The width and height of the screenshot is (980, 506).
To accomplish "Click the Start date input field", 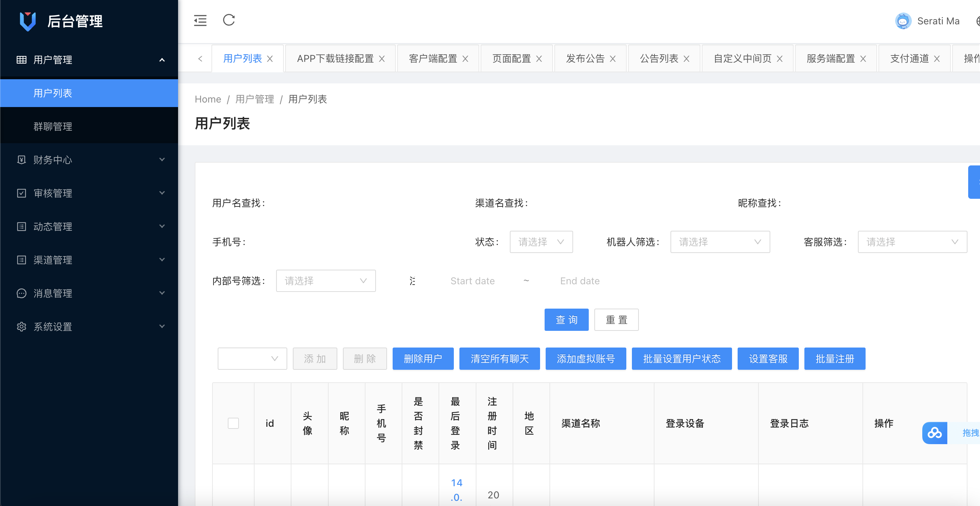I will coord(472,281).
